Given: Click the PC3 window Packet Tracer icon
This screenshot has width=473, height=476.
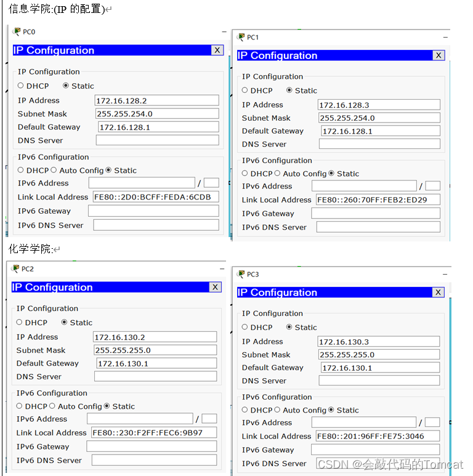Looking at the screenshot, I should pyautogui.click(x=241, y=274).
